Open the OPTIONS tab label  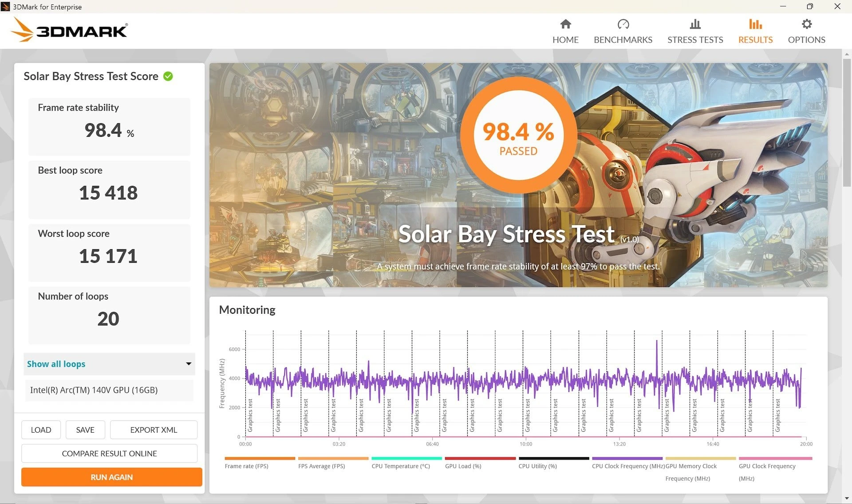806,40
